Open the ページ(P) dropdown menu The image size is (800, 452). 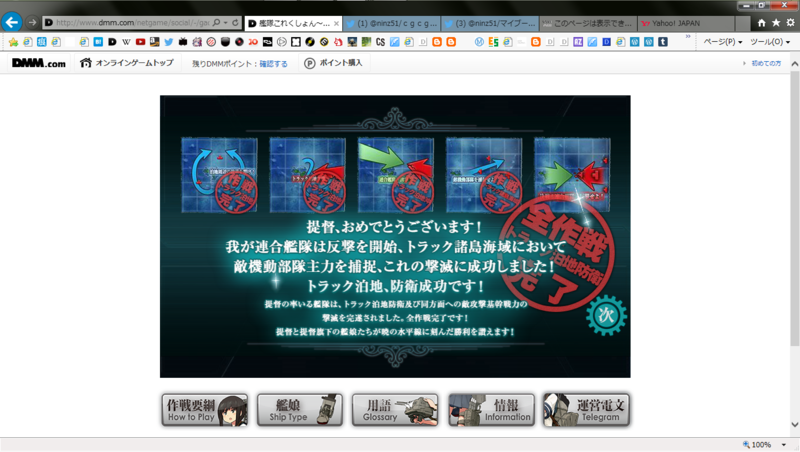(x=722, y=42)
